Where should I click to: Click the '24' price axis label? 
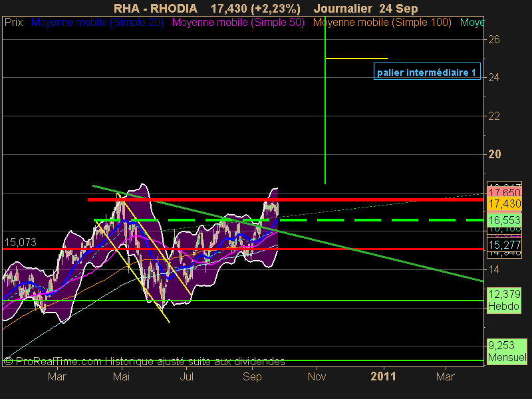click(494, 78)
